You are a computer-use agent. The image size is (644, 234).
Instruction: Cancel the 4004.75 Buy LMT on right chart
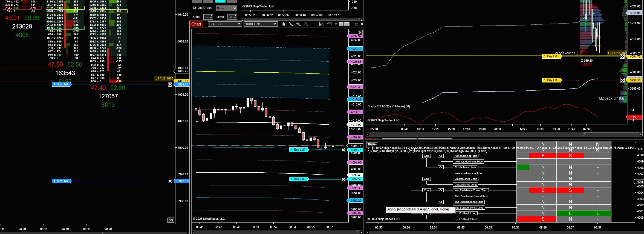click(622, 56)
